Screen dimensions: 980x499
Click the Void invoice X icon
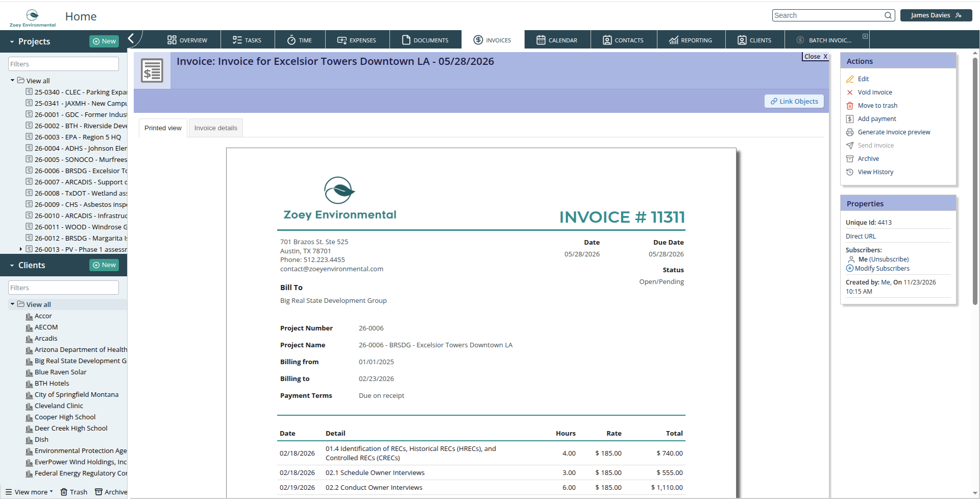[x=850, y=92]
